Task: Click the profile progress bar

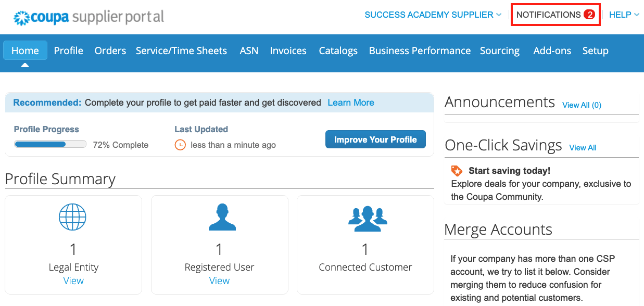Action: click(x=50, y=144)
